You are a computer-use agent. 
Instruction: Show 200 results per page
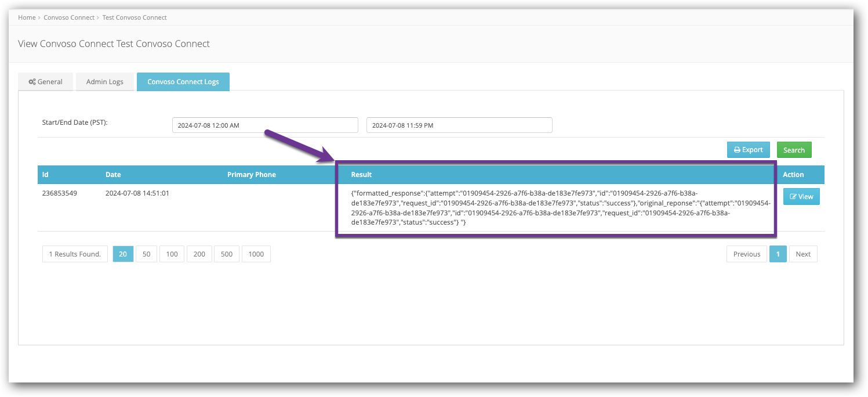[x=199, y=254]
